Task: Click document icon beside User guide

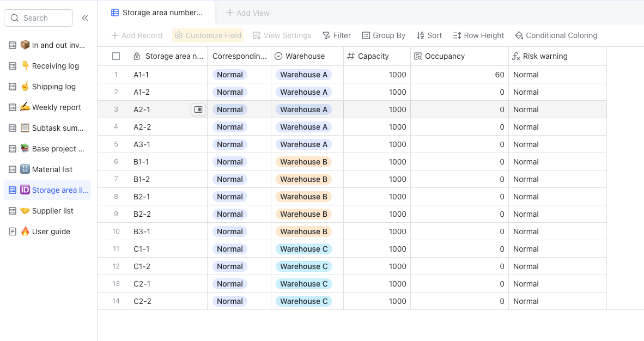Action: 13,232
